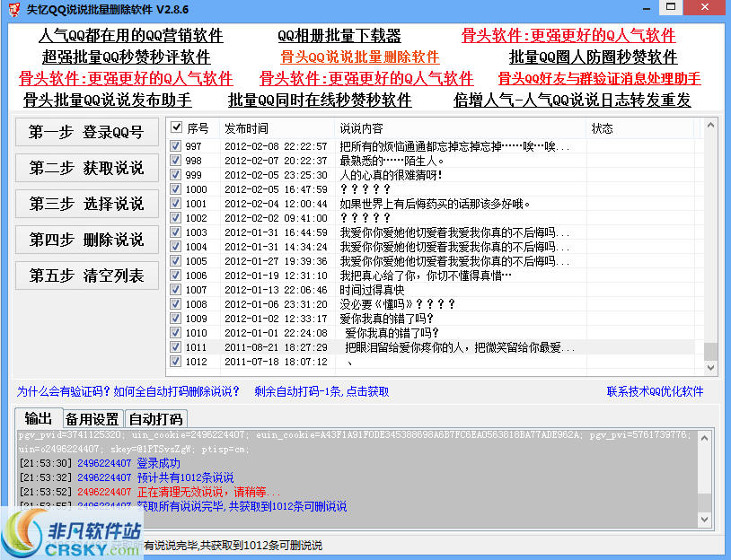
Task: Uncheck the checkbox for row 1008
Action: (175, 304)
